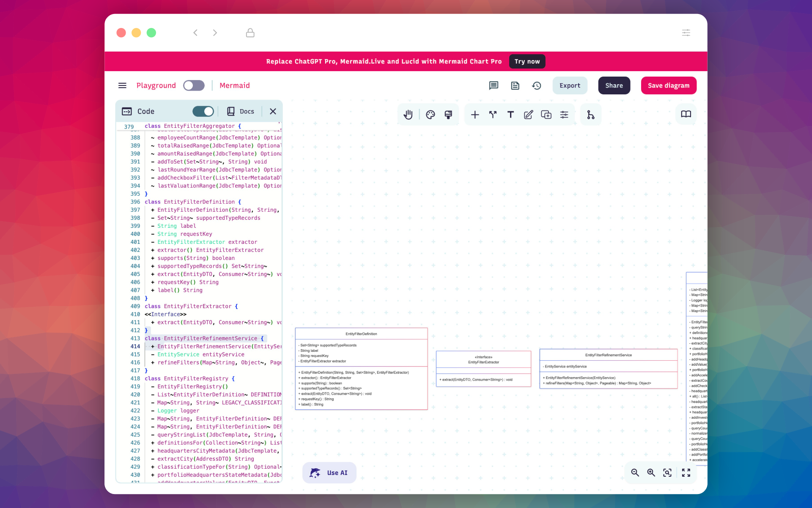Toggle the Code editor switch
The image size is (812, 508).
pos(203,111)
